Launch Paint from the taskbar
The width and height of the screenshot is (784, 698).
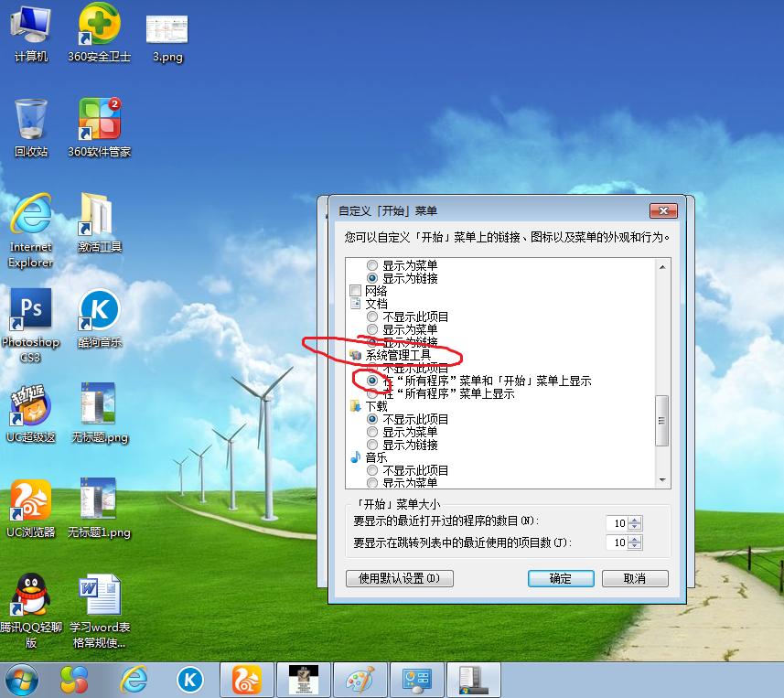[360, 679]
